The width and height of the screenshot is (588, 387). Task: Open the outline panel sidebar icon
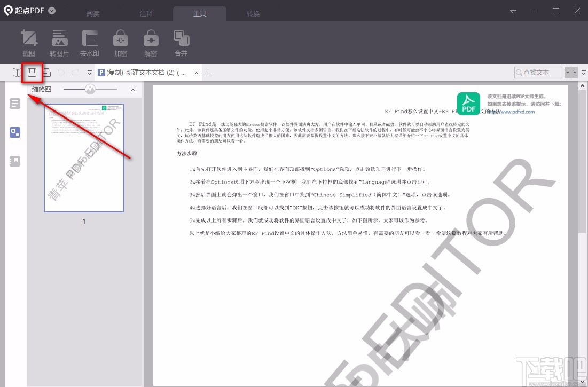(15, 104)
